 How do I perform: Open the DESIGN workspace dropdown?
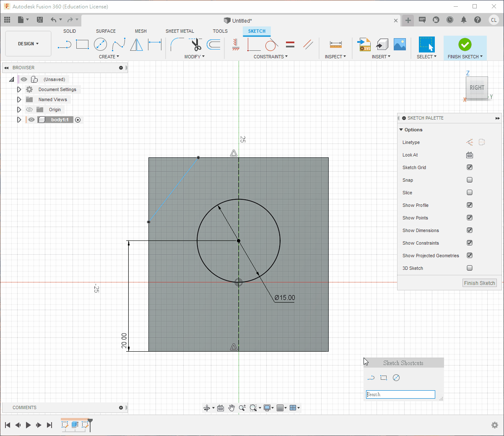point(28,44)
